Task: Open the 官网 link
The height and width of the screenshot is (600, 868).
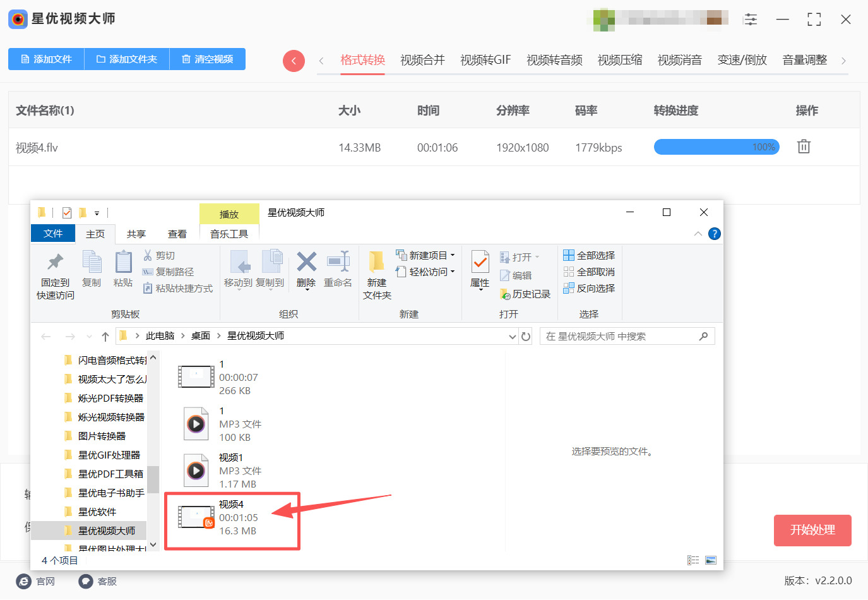Action: 36,581
